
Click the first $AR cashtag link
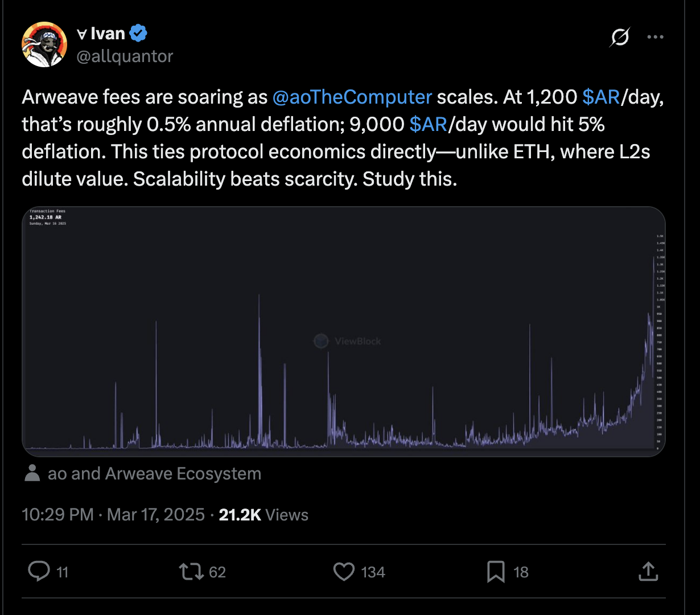pos(601,97)
